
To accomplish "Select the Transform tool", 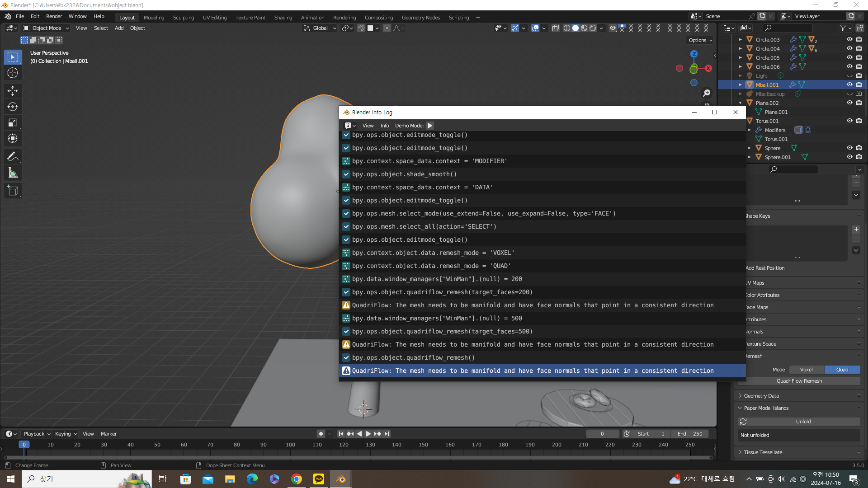I will coord(13,138).
